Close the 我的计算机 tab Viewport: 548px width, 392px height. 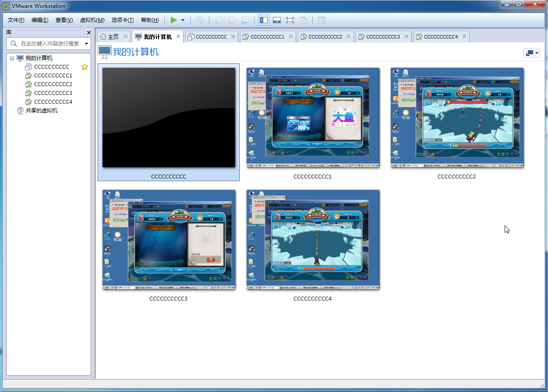178,36
